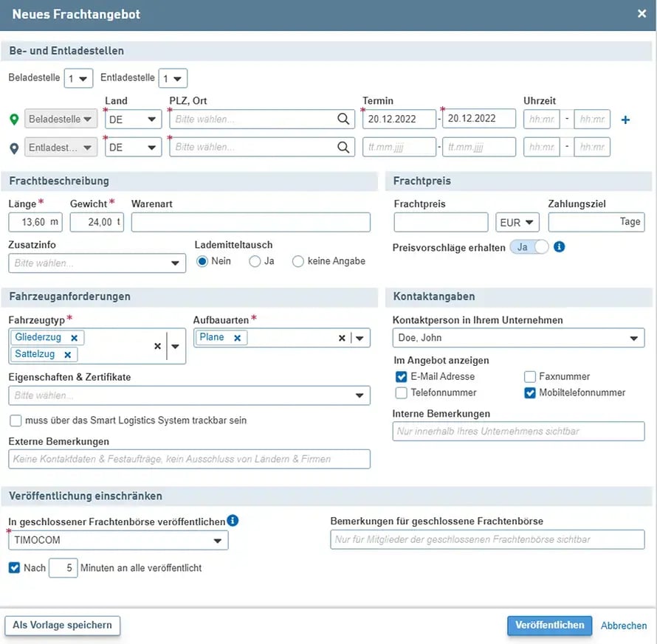Image resolution: width=657 pixels, height=644 pixels.
Task: Select keine Angabe for Lademitteltausch
Action: click(x=298, y=261)
